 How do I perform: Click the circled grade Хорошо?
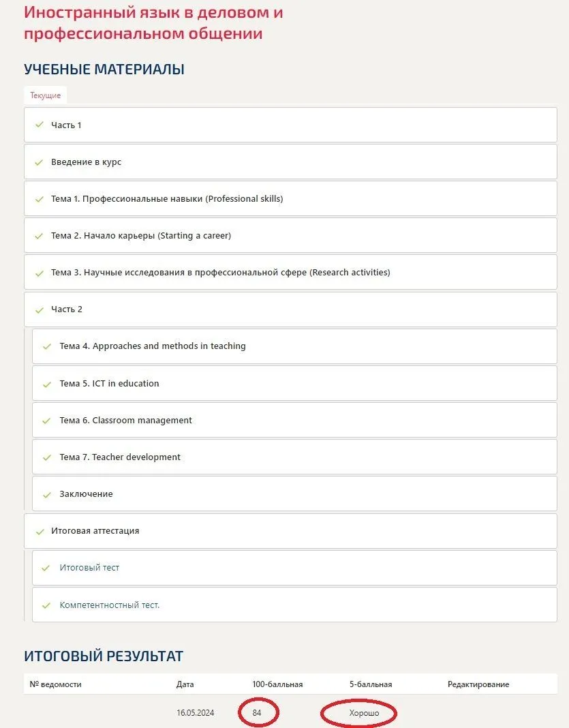tap(364, 713)
